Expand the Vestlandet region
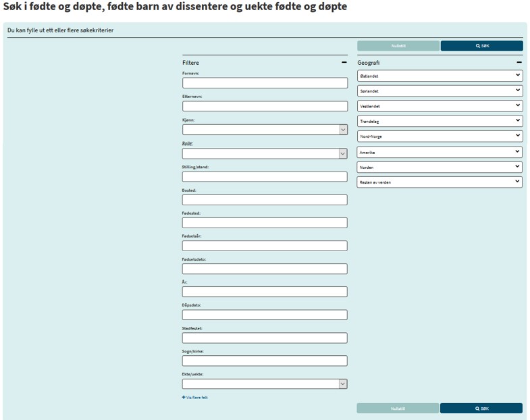 (440, 106)
